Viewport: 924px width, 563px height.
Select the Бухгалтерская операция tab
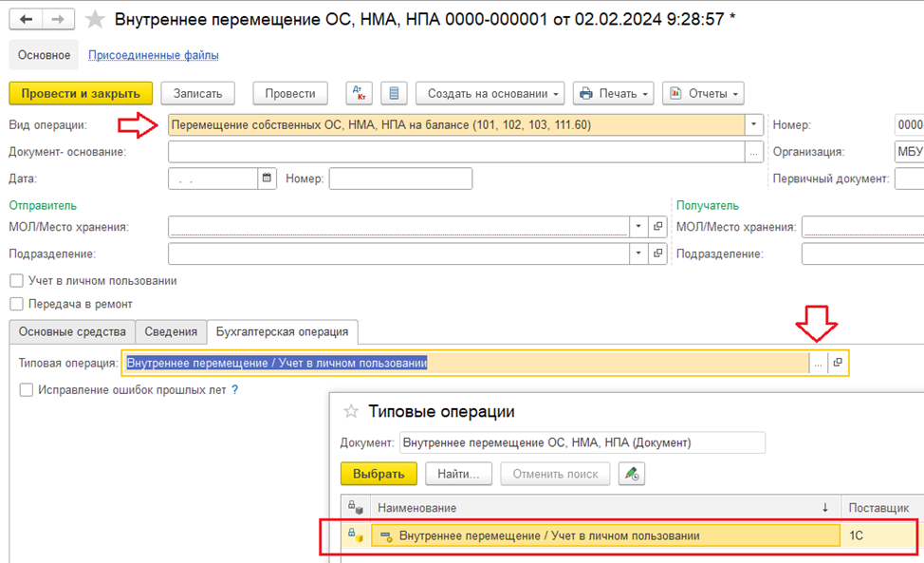[x=283, y=332]
